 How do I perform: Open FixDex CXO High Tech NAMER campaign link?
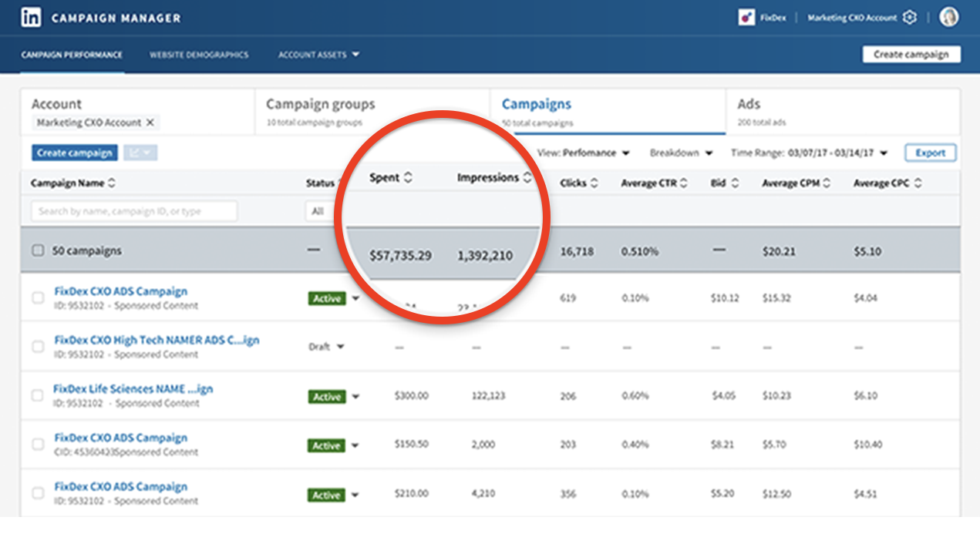[x=157, y=340]
